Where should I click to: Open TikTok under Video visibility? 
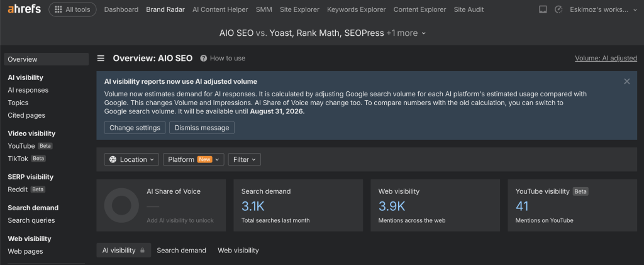pos(18,158)
